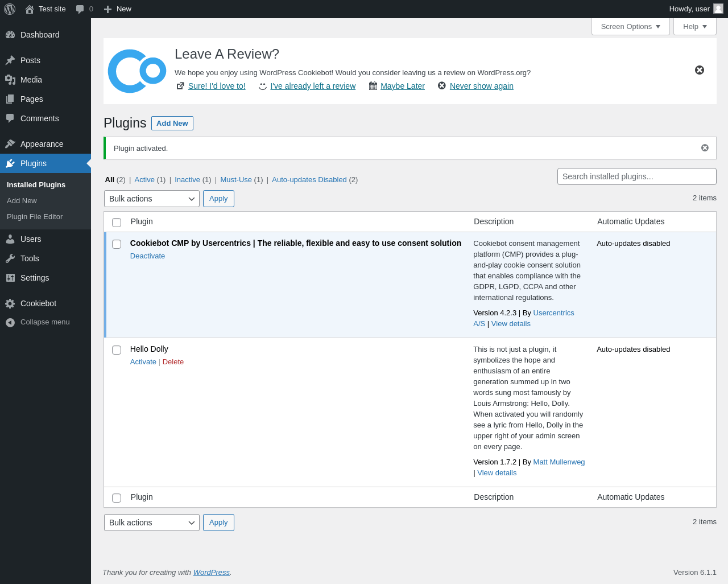Viewport: 728px width, 584px height.
Task: Open the Plugin File Editor submenu
Action: pyautogui.click(x=35, y=217)
